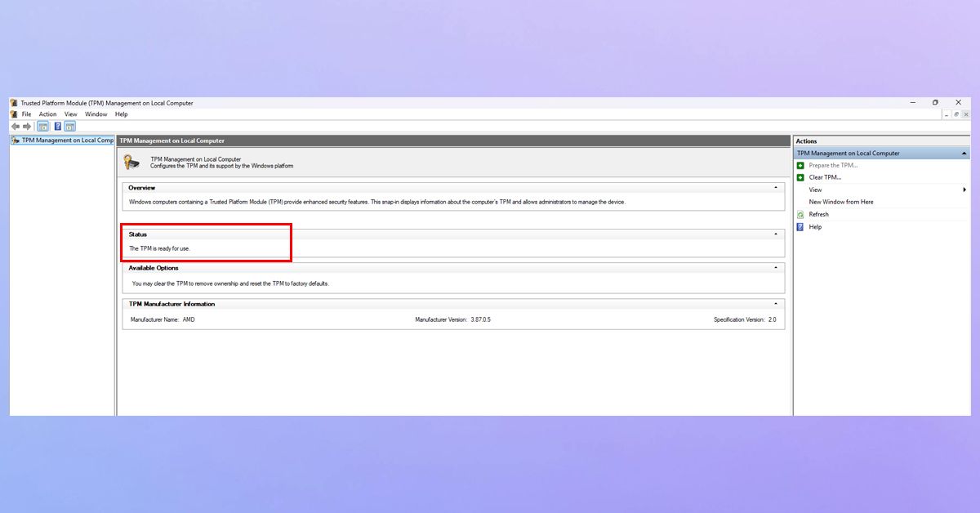The image size is (980, 513).
Task: Open the Action menu
Action: click(47, 114)
